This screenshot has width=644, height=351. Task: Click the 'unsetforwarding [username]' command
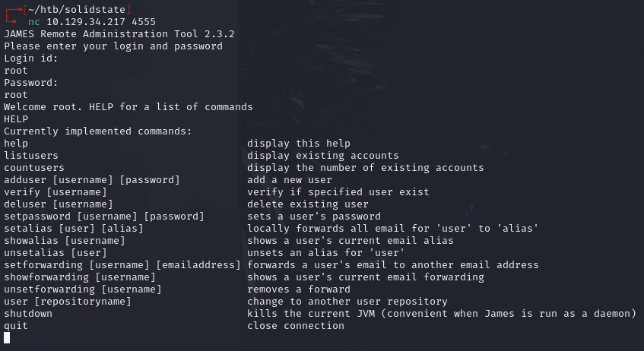(x=82, y=289)
